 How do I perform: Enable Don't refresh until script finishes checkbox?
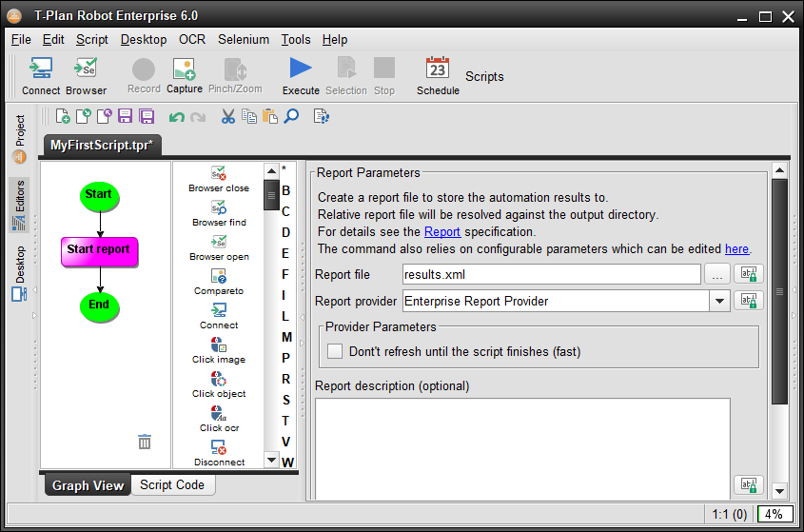click(335, 351)
